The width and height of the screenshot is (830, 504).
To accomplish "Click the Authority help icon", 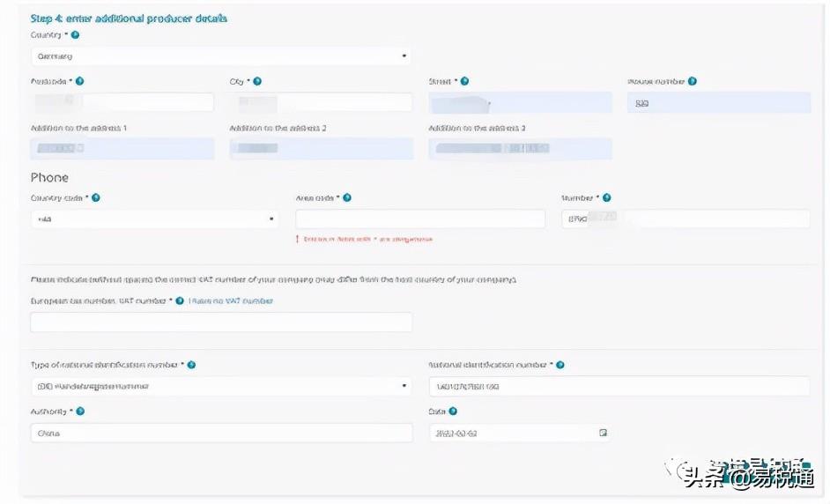I will tap(80, 411).
